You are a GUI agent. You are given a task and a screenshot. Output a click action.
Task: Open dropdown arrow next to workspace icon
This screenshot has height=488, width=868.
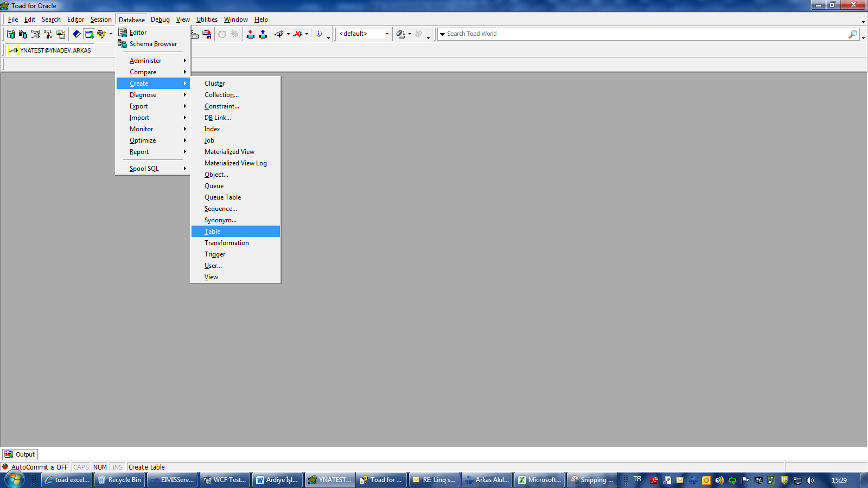(x=410, y=34)
